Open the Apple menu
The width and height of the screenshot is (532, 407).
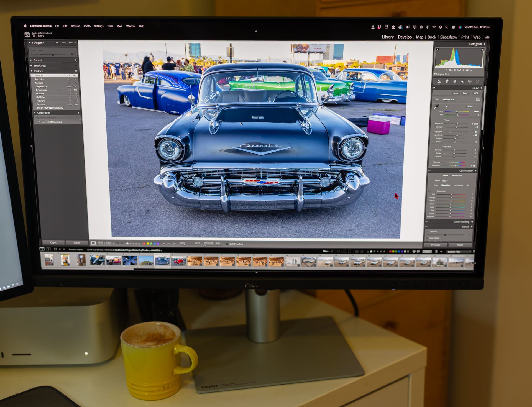pyautogui.click(x=25, y=26)
